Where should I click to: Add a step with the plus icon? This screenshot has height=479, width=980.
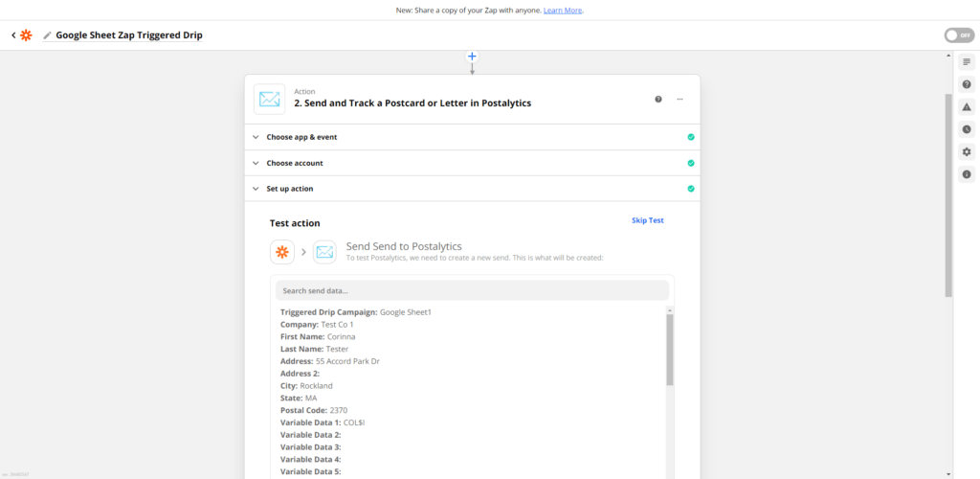coord(473,57)
